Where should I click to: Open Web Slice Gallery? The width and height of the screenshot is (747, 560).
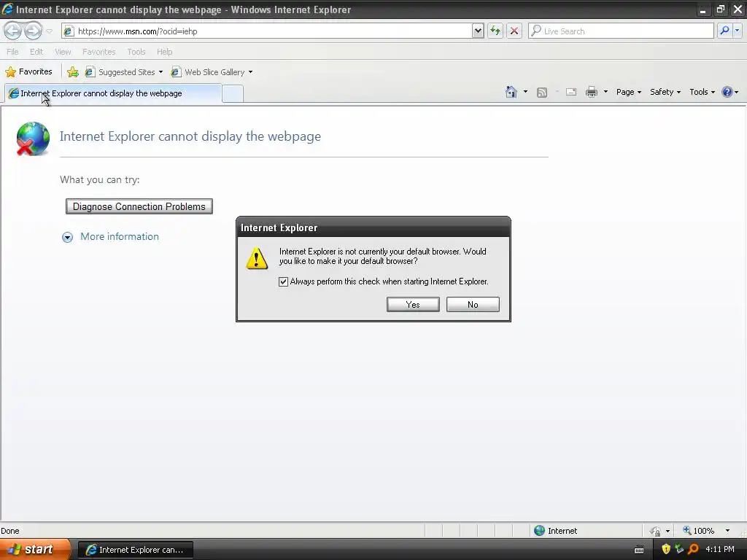(212, 72)
